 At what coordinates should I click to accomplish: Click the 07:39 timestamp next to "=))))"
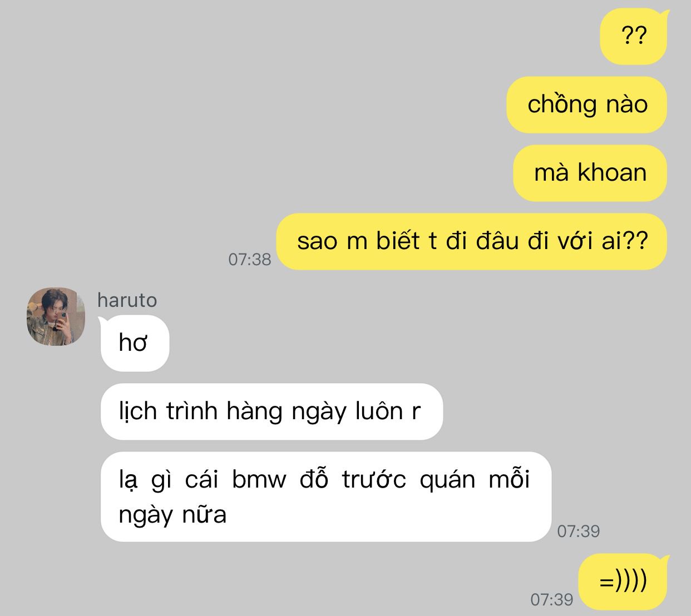[551, 599]
